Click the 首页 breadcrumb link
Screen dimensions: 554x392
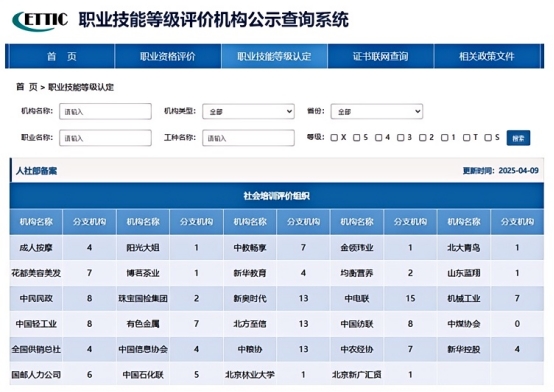coord(26,87)
